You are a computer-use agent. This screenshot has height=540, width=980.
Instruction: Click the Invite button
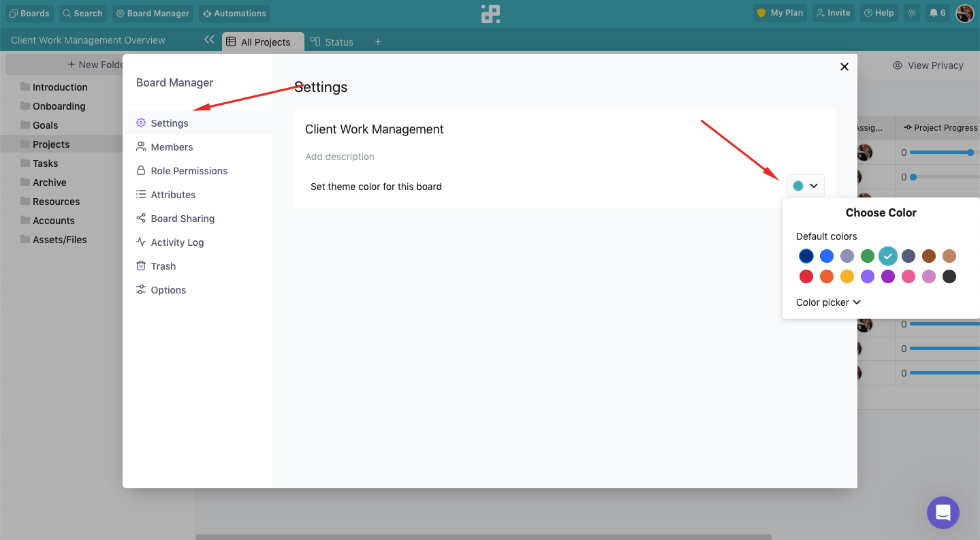[x=833, y=13]
